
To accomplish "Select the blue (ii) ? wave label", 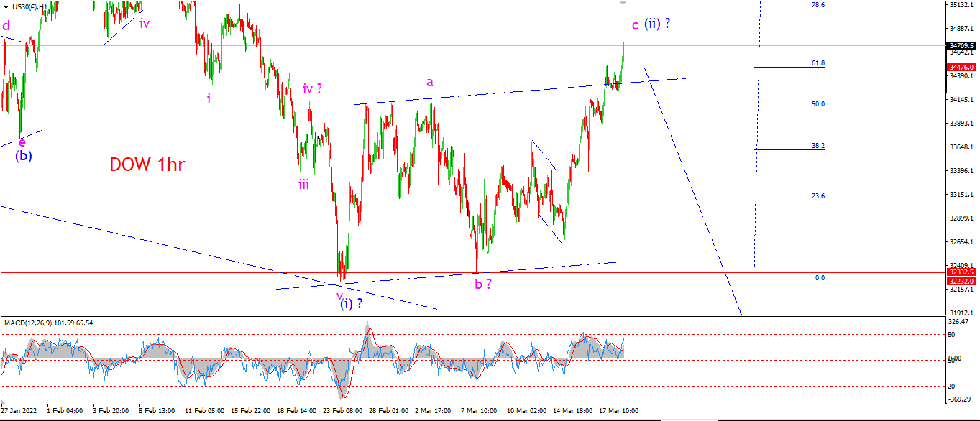I will click(657, 24).
